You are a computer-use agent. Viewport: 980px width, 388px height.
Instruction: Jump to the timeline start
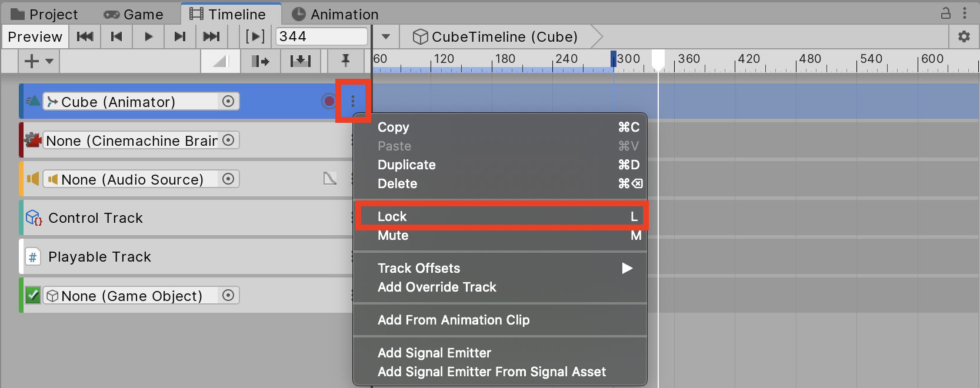click(85, 36)
